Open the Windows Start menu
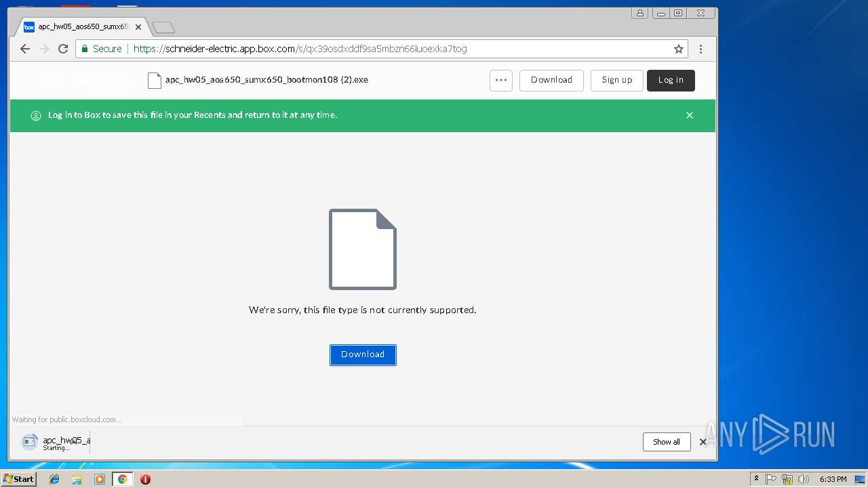868x488 pixels. click(19, 479)
